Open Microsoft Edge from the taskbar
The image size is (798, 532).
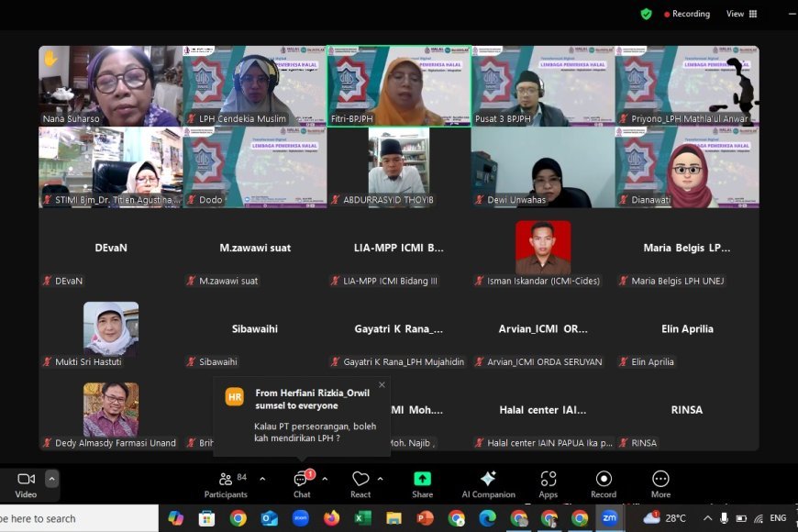(x=487, y=519)
